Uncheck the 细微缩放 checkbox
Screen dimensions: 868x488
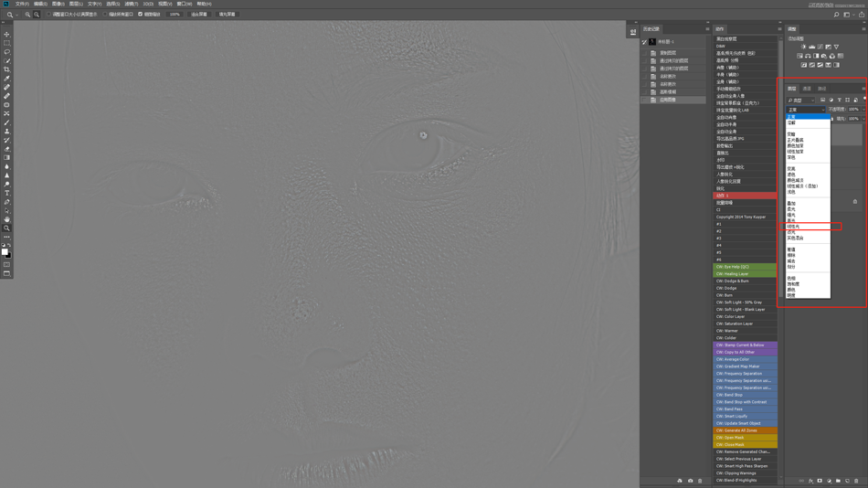(x=140, y=15)
